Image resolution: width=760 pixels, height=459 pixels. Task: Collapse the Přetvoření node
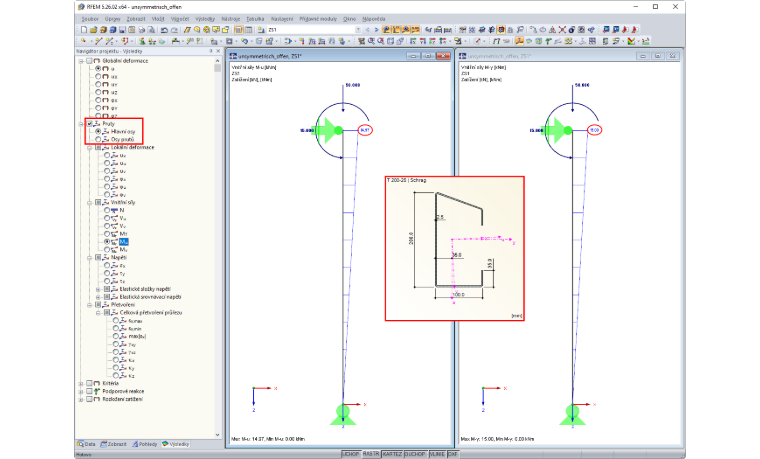pyautogui.click(x=90, y=305)
